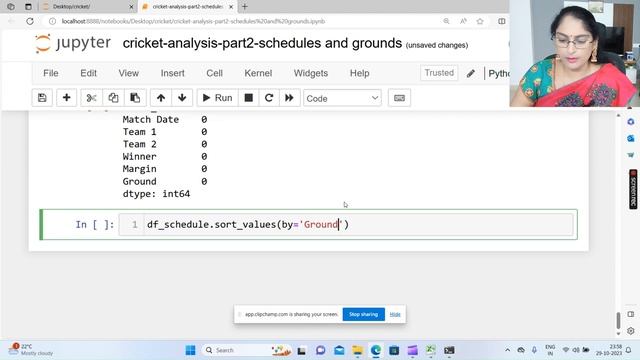Image resolution: width=640 pixels, height=360 pixels.
Task: Interrupt the kernel with stop icon
Action: click(x=249, y=98)
